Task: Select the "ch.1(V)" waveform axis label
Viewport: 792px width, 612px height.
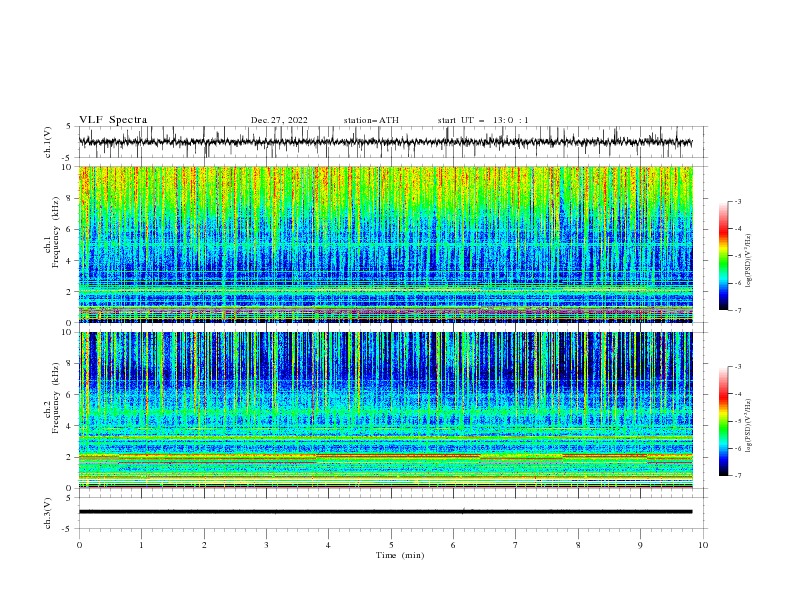Action: [48, 142]
